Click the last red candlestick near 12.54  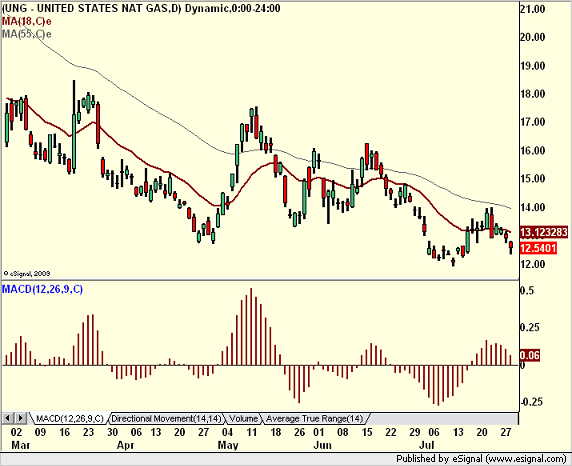(511, 247)
